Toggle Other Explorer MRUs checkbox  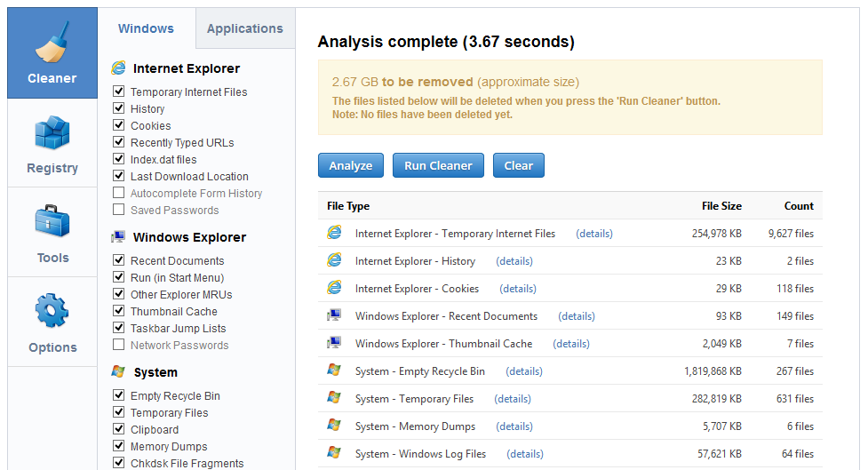(x=118, y=293)
